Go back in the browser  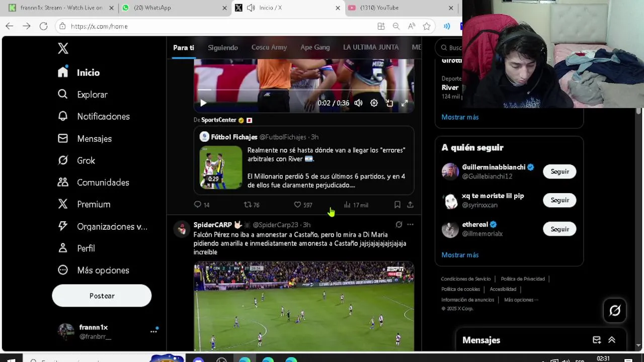point(9,26)
